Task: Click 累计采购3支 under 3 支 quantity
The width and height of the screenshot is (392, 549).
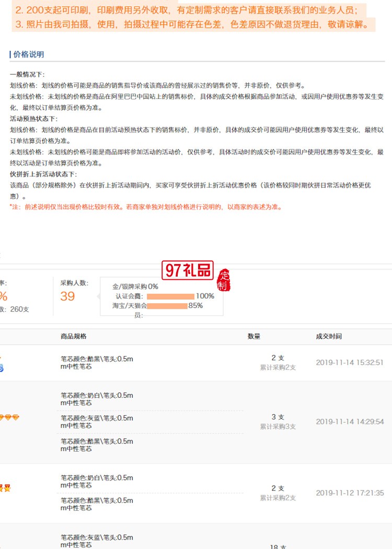Action: (x=278, y=427)
